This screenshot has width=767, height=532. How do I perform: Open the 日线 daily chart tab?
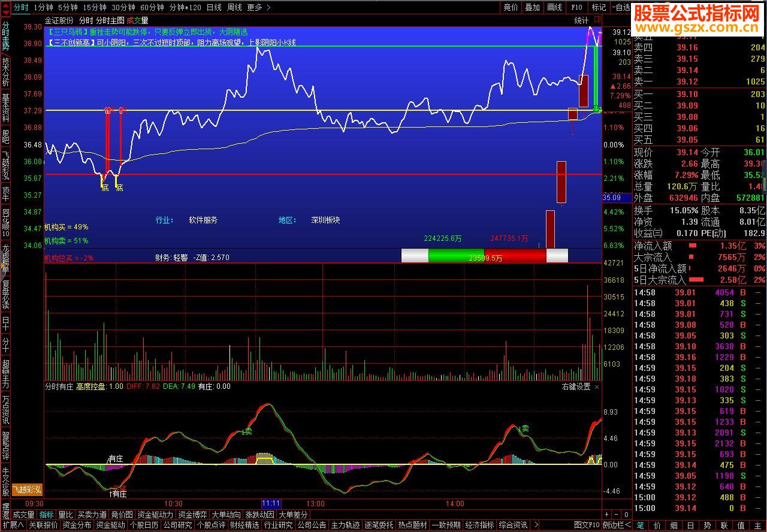(x=214, y=7)
